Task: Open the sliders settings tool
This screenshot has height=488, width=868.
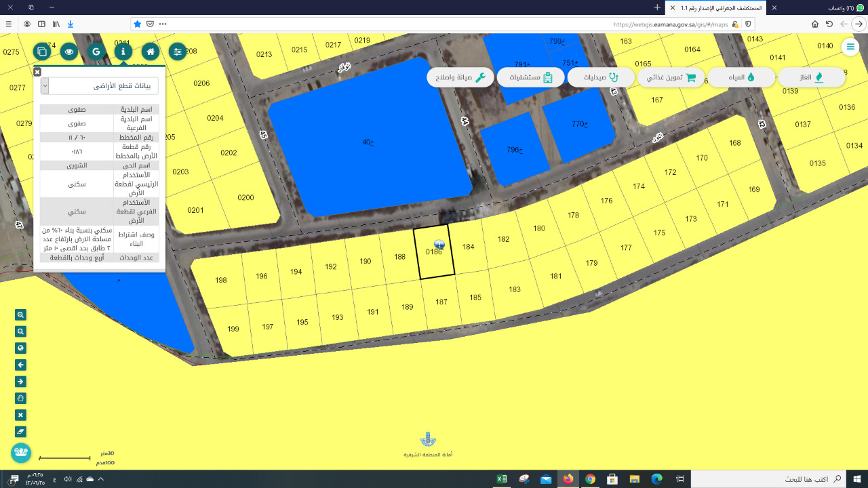Action: tap(178, 52)
